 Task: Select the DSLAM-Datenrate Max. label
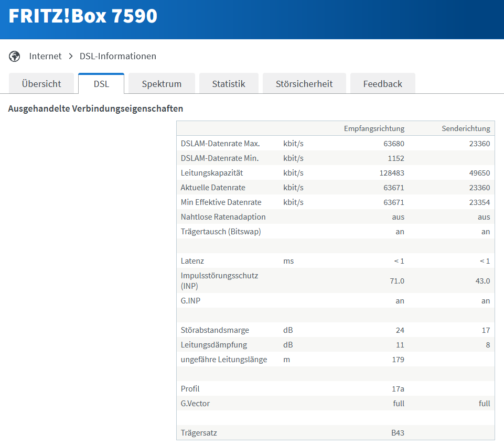click(x=220, y=144)
